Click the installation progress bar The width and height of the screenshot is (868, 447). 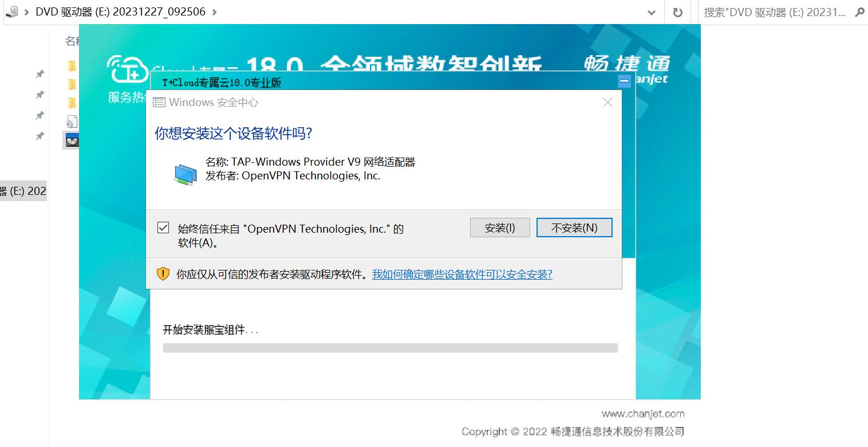(x=390, y=348)
